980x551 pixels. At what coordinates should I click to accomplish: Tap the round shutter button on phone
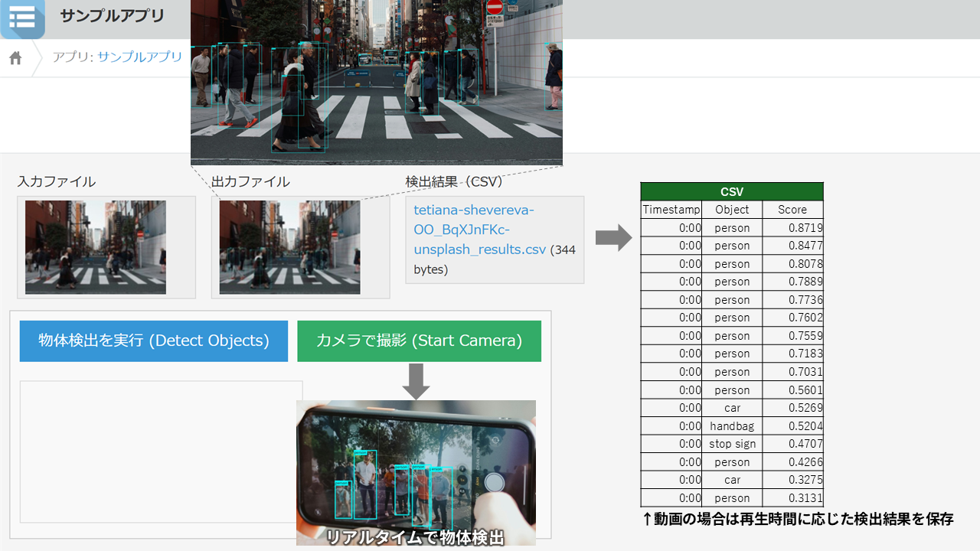(495, 482)
